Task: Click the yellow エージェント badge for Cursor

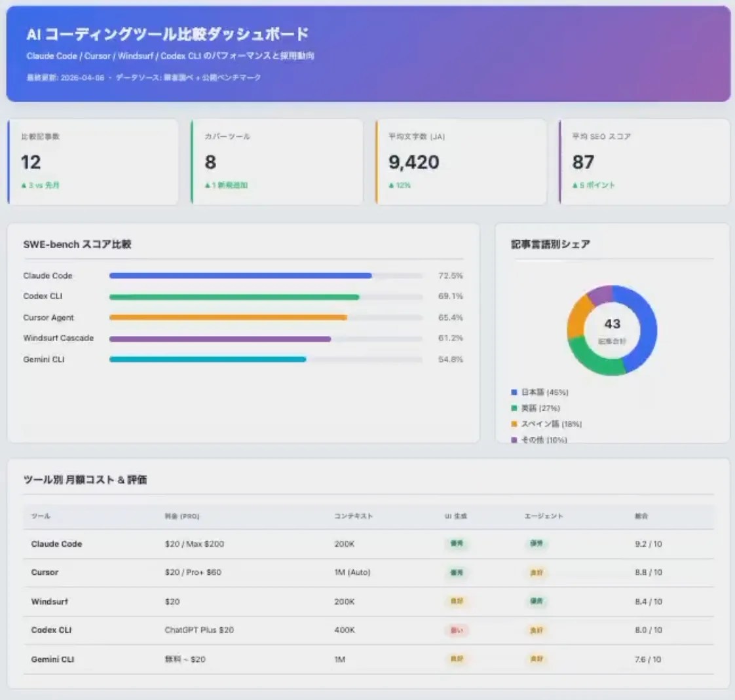Action: (537, 572)
